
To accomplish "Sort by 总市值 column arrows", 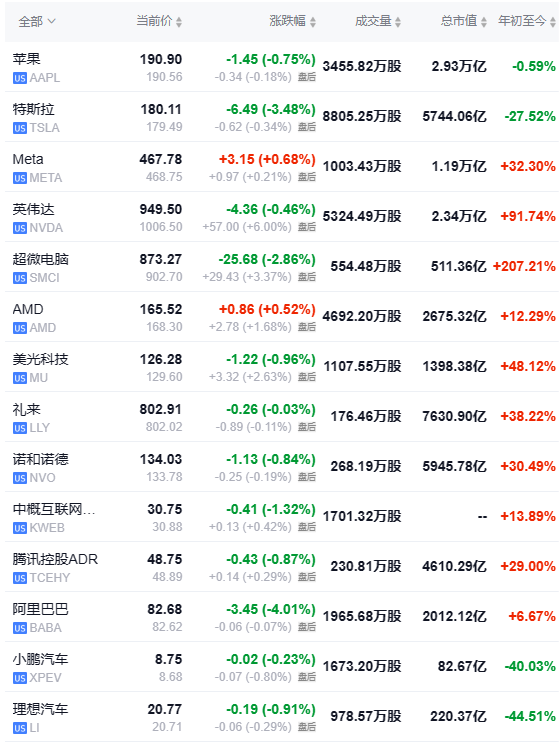I will [484, 22].
